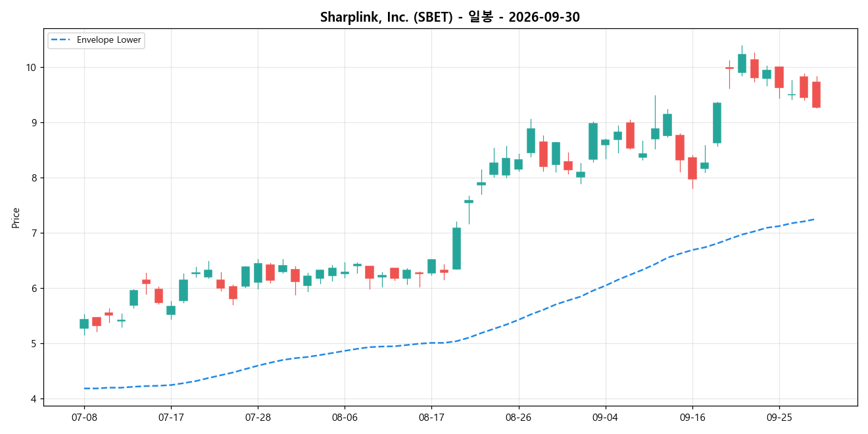Click x-axis date label 08-26
This screenshot has width=868, height=434.
pos(518,418)
